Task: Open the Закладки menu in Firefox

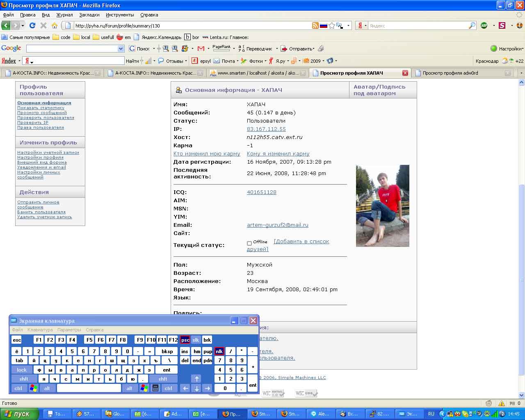Action: pos(89,15)
